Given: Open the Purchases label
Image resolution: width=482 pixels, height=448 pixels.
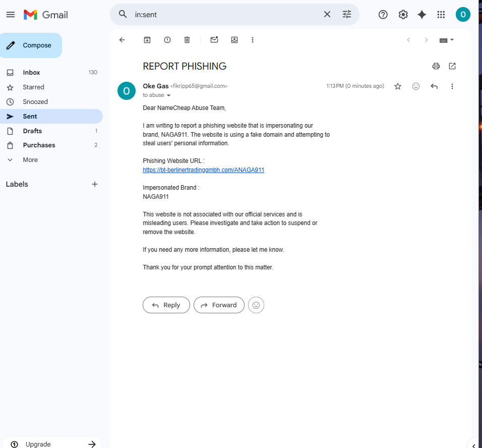Looking at the screenshot, I should point(51,145).
